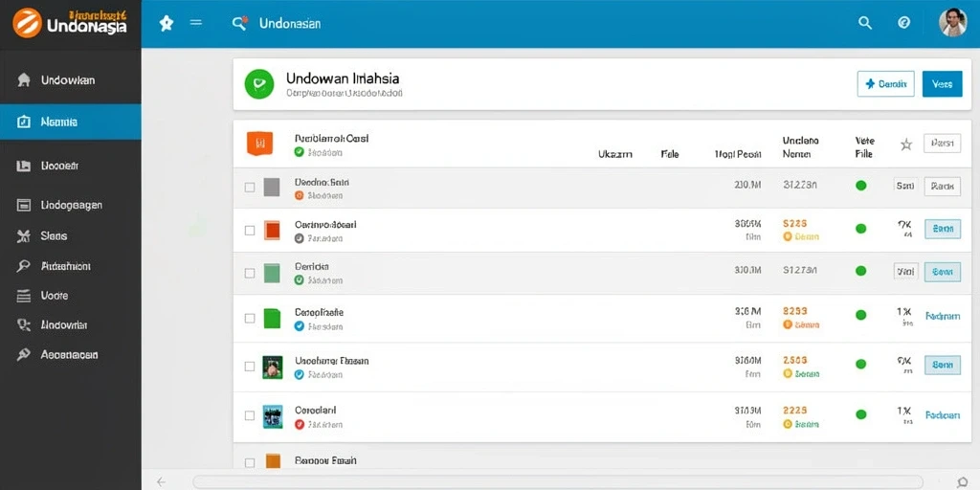Open the photo thumbnail in Uscehurer Fbaan row
Viewport: 980px width, 490px height.
[273, 367]
